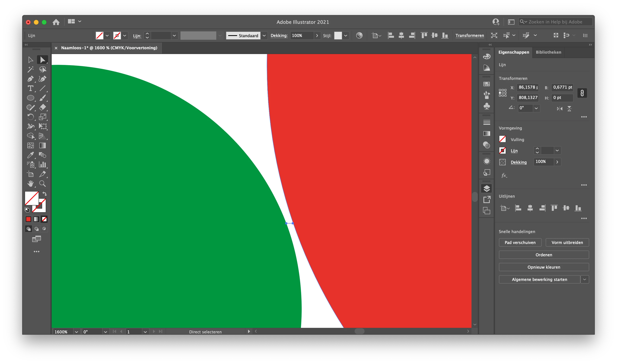Click the Pad verschuiven button

520,242
